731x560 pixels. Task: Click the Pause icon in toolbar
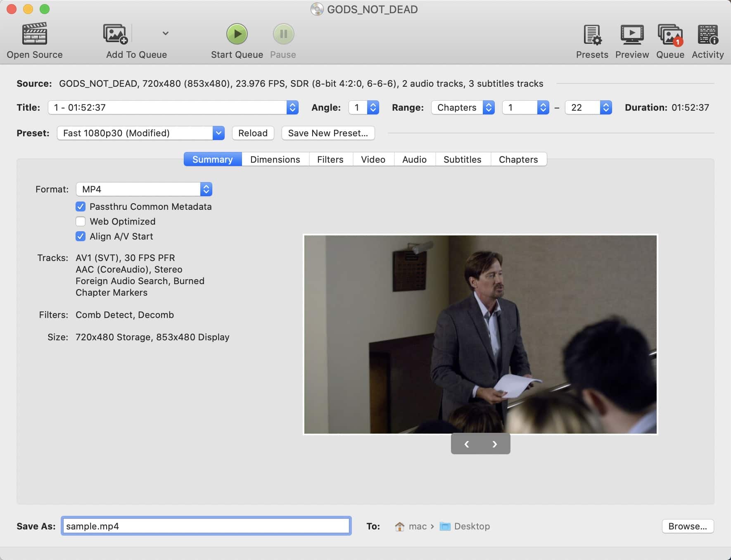[x=283, y=34]
